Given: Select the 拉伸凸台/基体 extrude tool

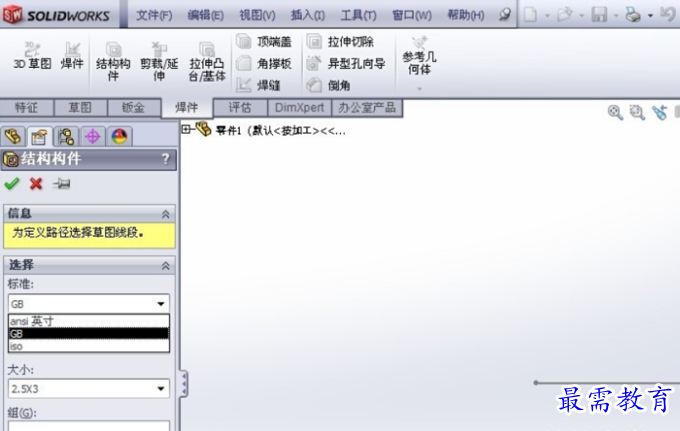Looking at the screenshot, I should click(x=207, y=61).
